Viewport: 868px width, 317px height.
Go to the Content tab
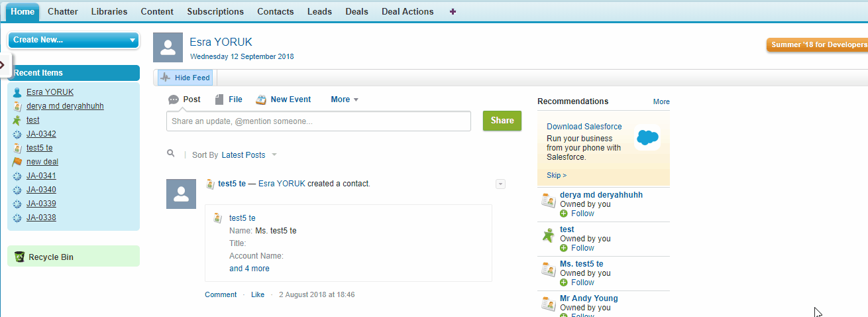tap(157, 12)
